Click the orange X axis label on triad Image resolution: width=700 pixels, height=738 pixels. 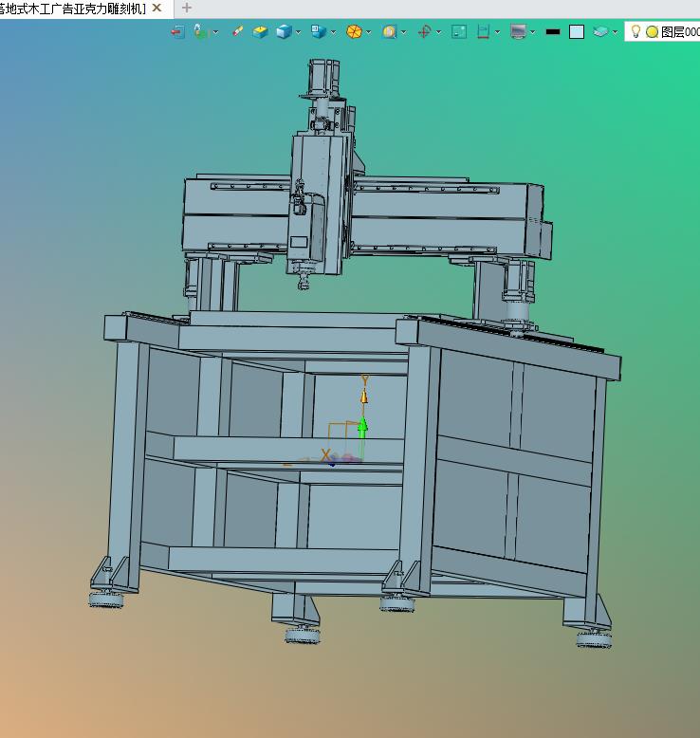(x=325, y=455)
